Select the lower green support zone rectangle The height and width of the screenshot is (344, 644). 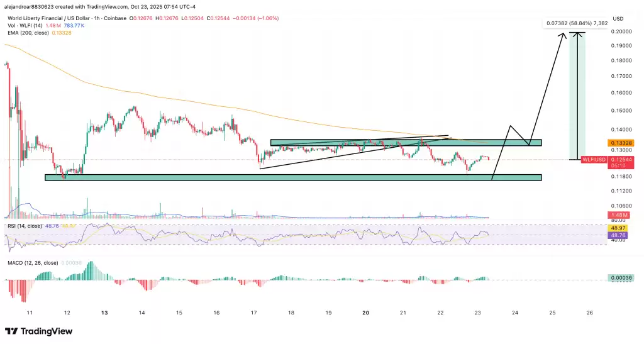coord(293,177)
